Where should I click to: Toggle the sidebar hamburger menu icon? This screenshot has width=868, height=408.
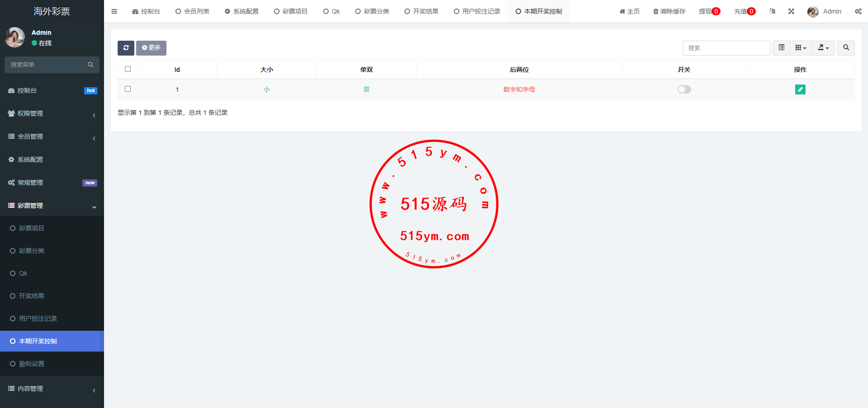[x=114, y=11]
